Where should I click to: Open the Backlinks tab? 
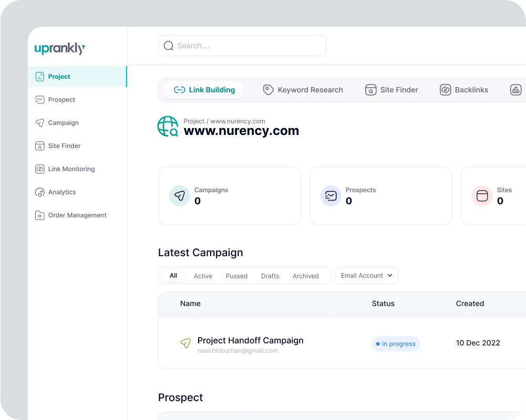[x=464, y=90]
